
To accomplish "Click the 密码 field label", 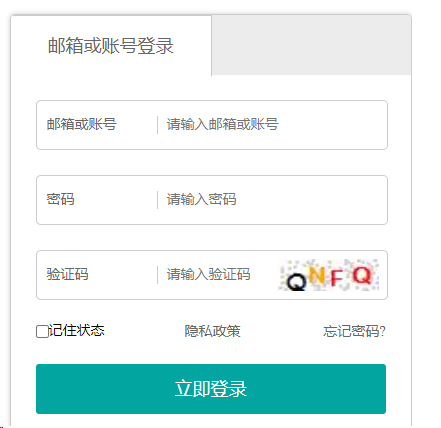I will pos(61,199).
